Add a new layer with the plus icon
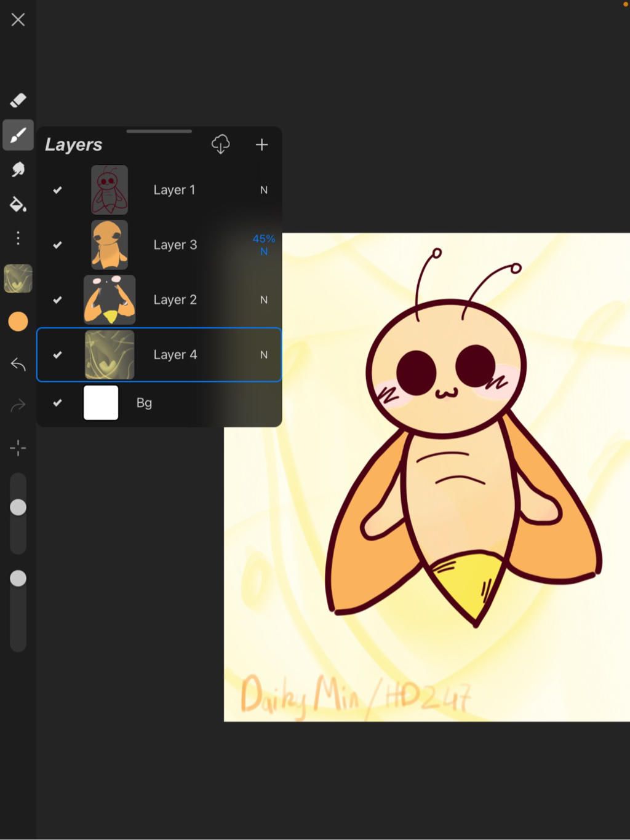Viewport: 630px width, 840px height. 261,145
